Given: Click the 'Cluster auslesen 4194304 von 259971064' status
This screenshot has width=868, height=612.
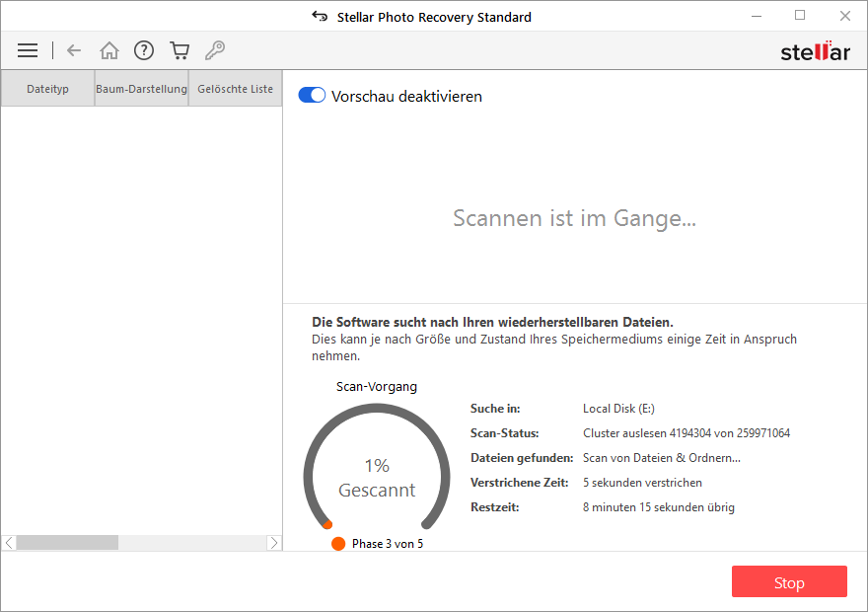Looking at the screenshot, I should click(687, 433).
